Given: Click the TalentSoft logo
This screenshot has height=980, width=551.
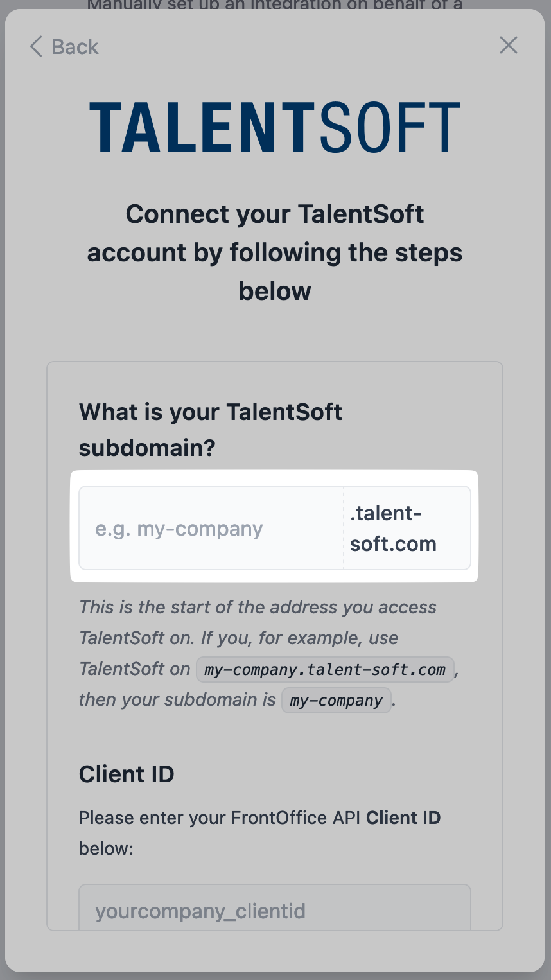Looking at the screenshot, I should point(275,127).
